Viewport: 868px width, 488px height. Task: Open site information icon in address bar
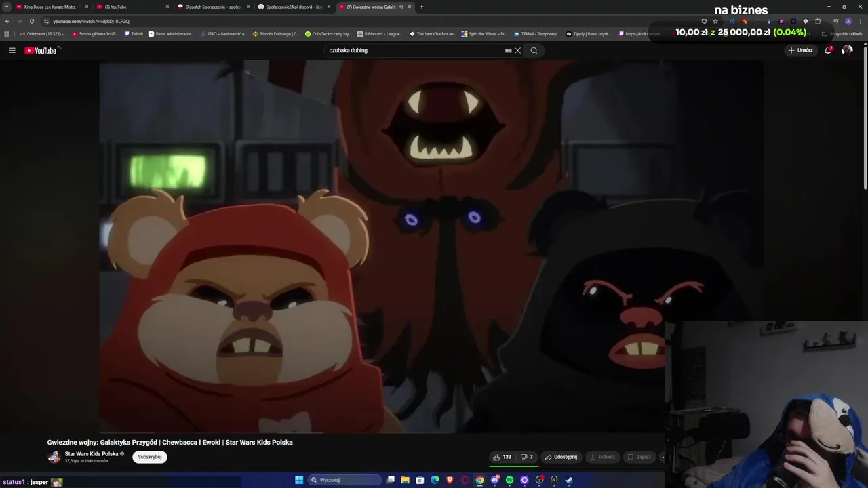(46, 21)
